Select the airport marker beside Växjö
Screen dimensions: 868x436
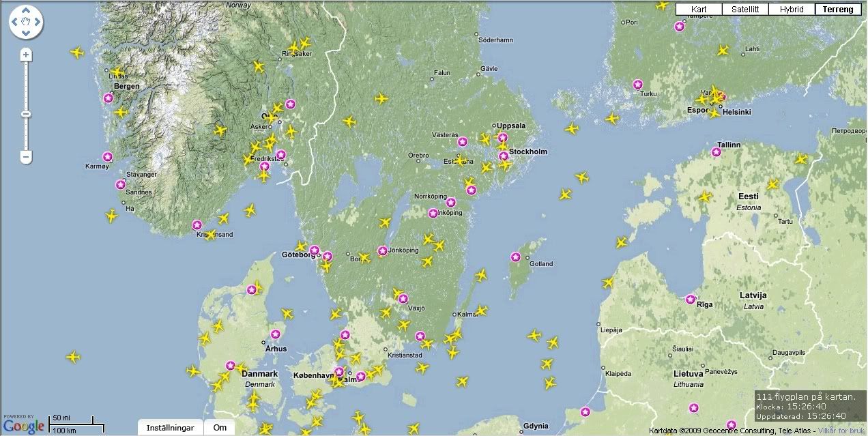(x=403, y=298)
